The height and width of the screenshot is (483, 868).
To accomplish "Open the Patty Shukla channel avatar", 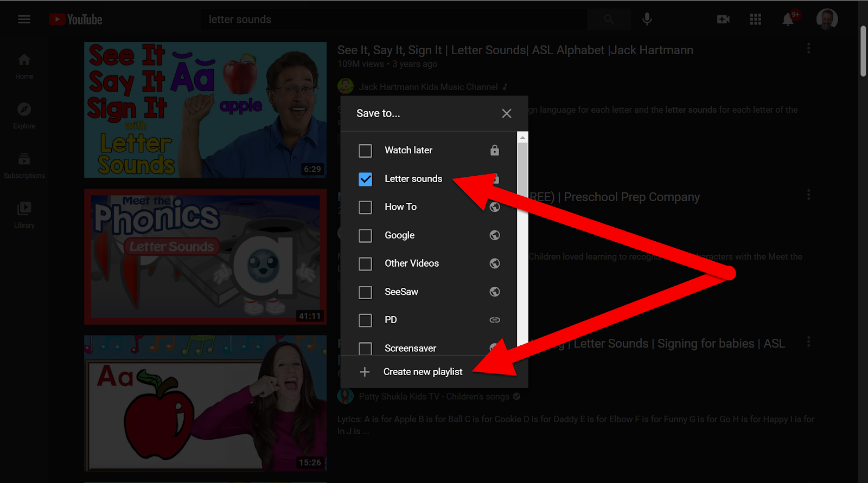I will coord(346,396).
